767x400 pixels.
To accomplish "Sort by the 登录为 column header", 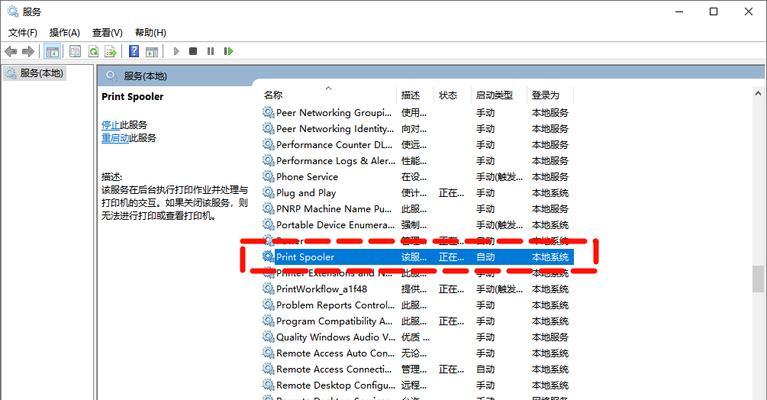I will [x=550, y=95].
